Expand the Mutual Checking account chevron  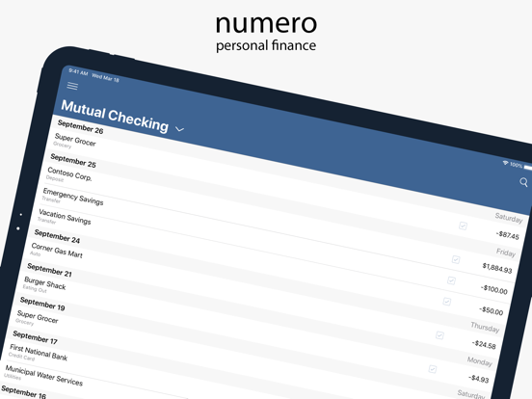[179, 129]
